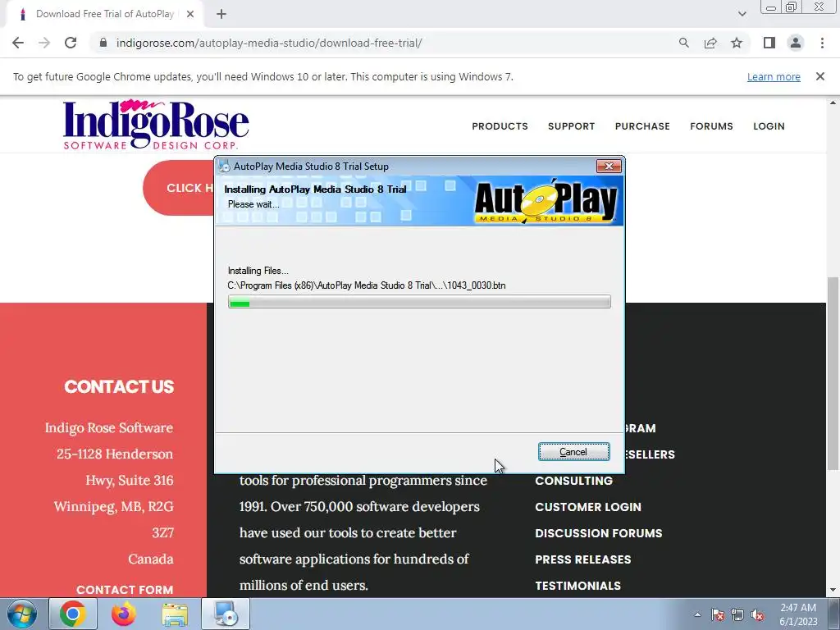Screen dimensions: 840x630
Task: Click the taskbar clock showing 2:47 AM
Action: point(798,614)
